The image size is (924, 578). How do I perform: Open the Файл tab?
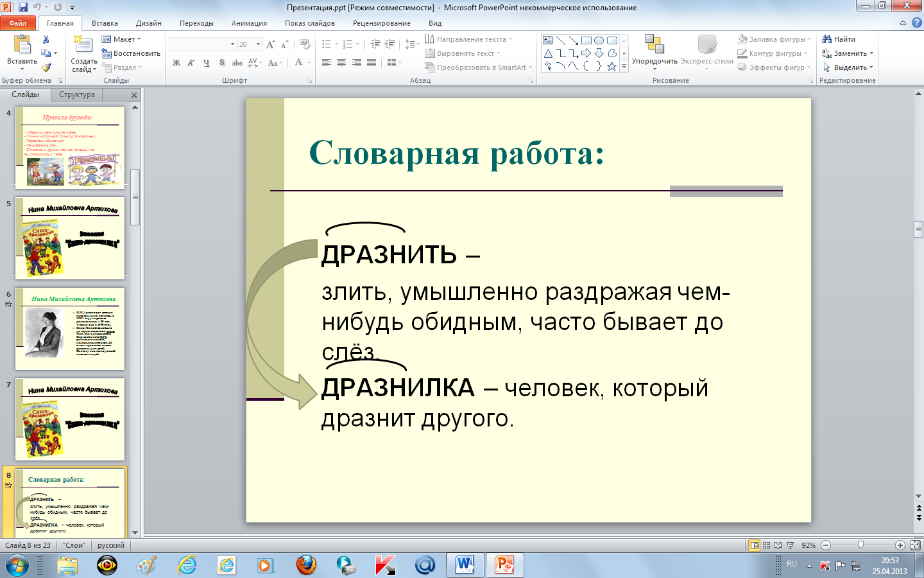tap(18, 23)
